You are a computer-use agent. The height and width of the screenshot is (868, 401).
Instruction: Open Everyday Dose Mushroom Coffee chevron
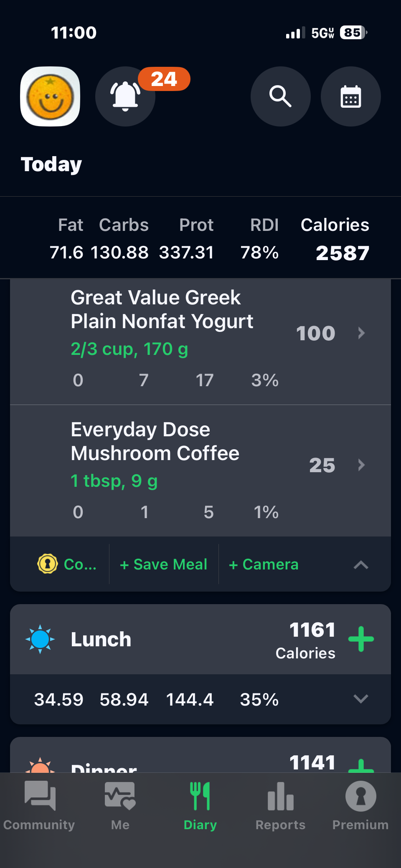(x=361, y=465)
